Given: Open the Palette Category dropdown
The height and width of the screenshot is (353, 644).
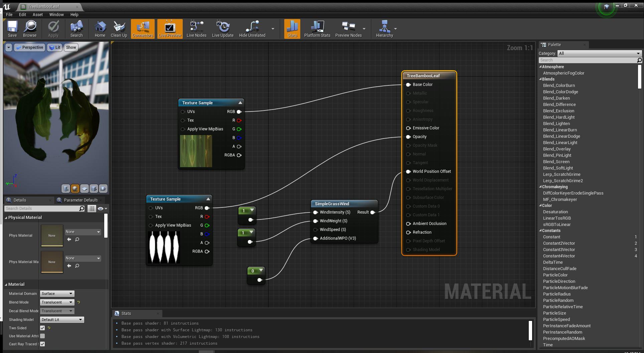Looking at the screenshot, I should (599, 53).
